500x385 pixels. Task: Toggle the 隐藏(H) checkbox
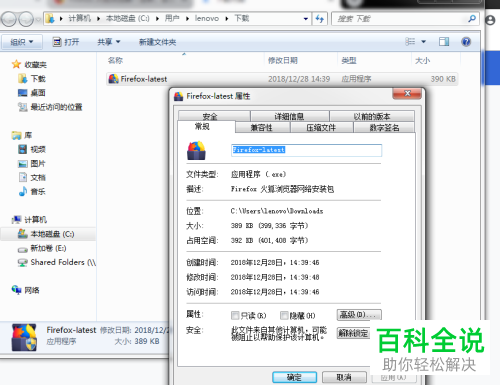click(284, 315)
